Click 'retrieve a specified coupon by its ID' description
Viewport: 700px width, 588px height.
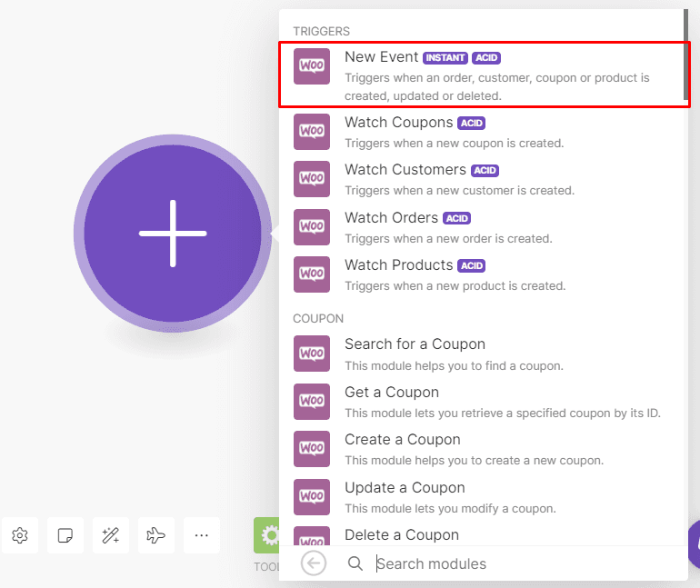[560, 414]
